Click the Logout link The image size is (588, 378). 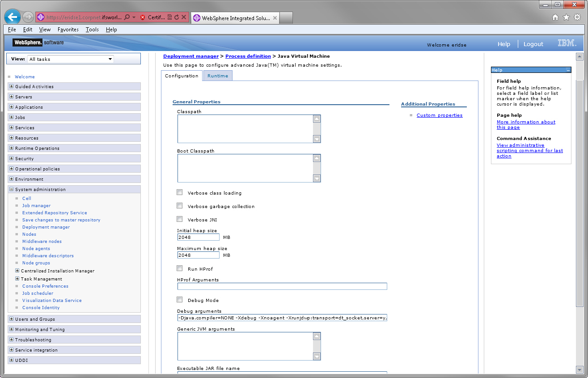533,44
